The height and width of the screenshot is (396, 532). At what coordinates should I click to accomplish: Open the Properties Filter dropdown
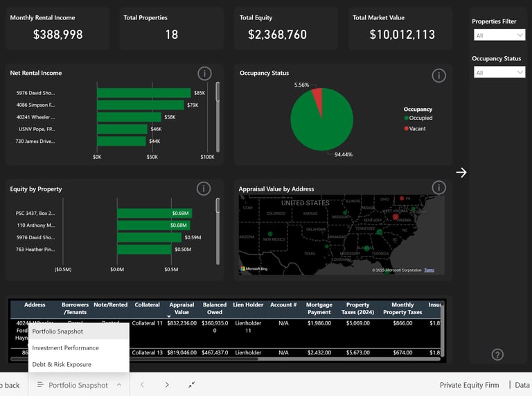499,35
